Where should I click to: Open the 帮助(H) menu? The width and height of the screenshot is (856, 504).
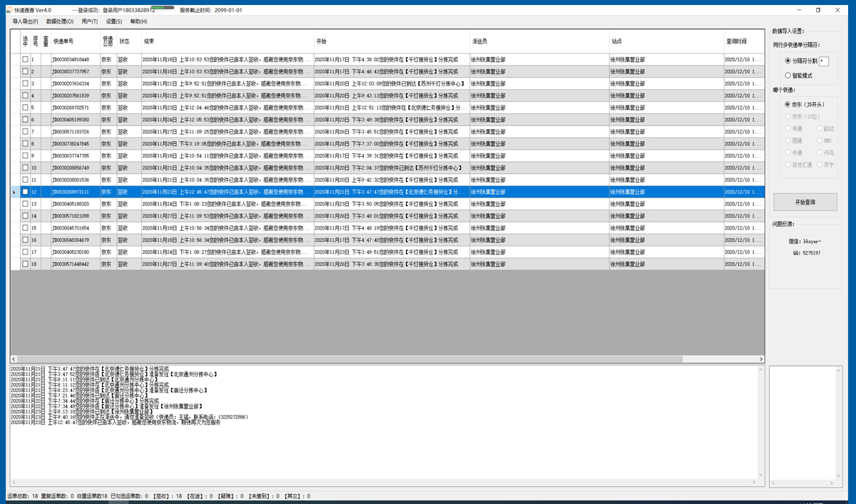(x=138, y=21)
